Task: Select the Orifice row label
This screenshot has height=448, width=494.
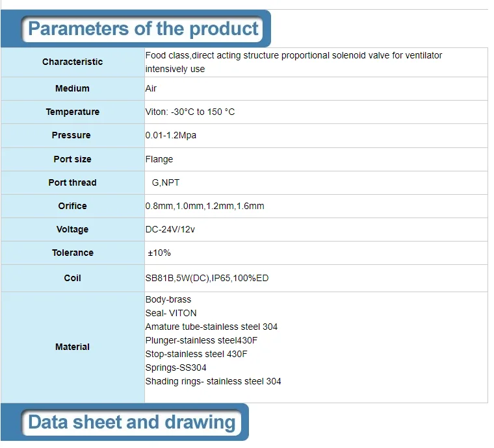Action: pos(72,206)
